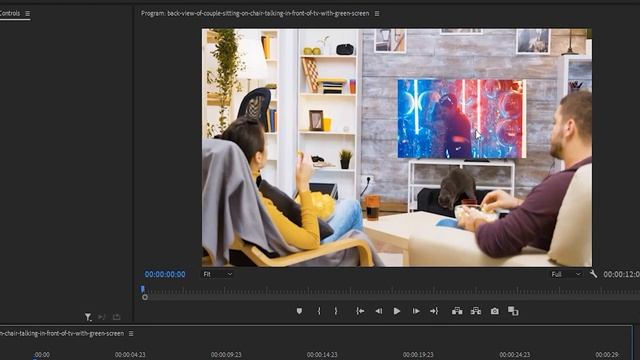Open the comparison view button
The image size is (640, 360).
pyautogui.click(x=513, y=311)
